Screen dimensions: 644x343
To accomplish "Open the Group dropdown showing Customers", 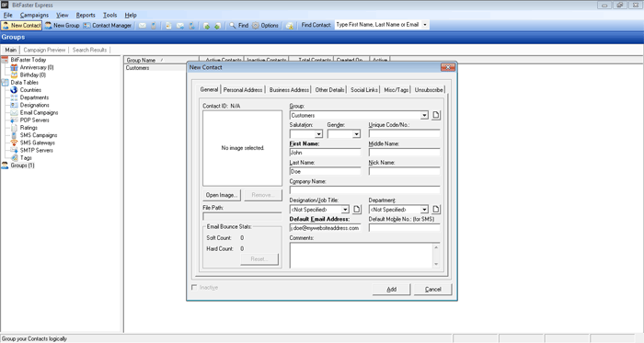I will (x=424, y=115).
